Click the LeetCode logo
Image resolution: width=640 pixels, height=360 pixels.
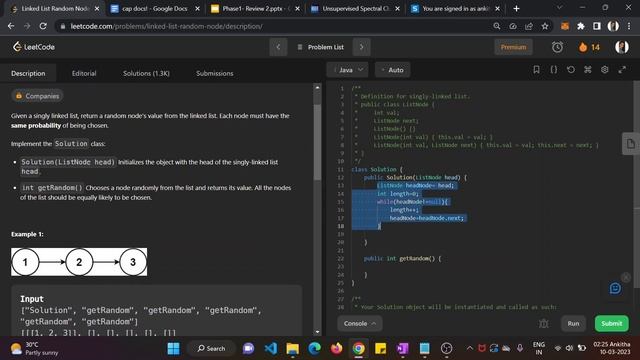[33, 47]
